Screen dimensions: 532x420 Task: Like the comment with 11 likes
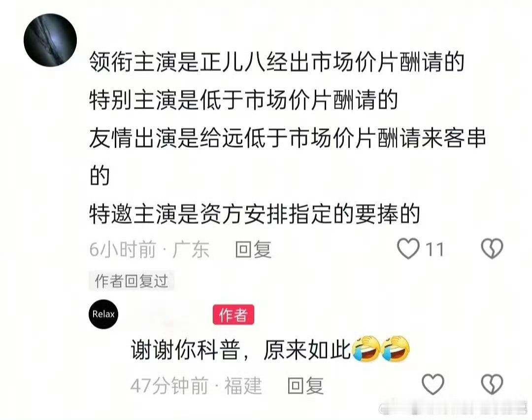pos(408,249)
